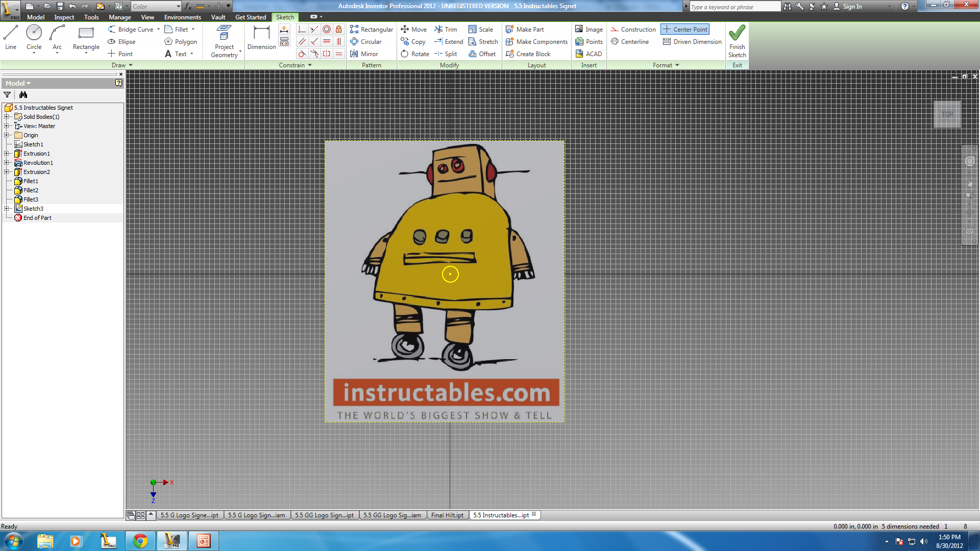Viewport: 980px width, 551px height.
Task: Apply the Horizontal constraint
Action: (327, 42)
